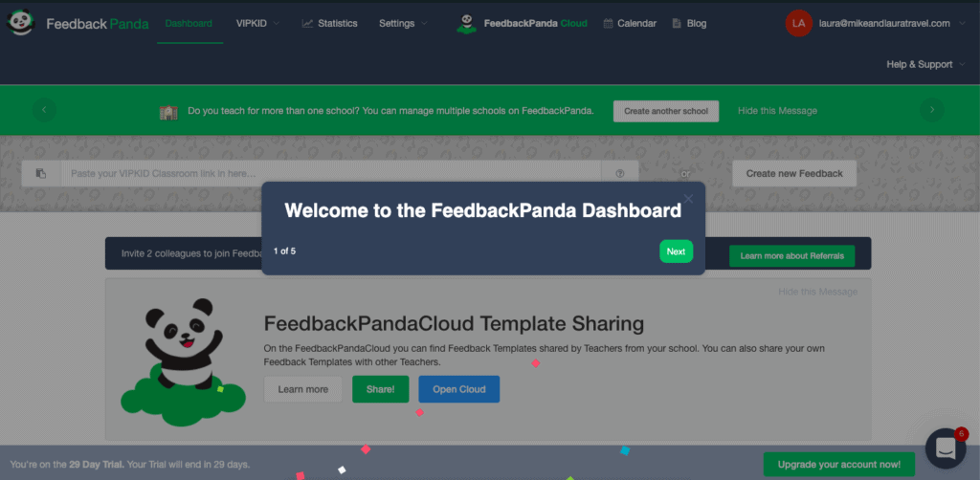Open the Dashboard tab
The height and width of the screenshot is (480, 980).
[189, 24]
